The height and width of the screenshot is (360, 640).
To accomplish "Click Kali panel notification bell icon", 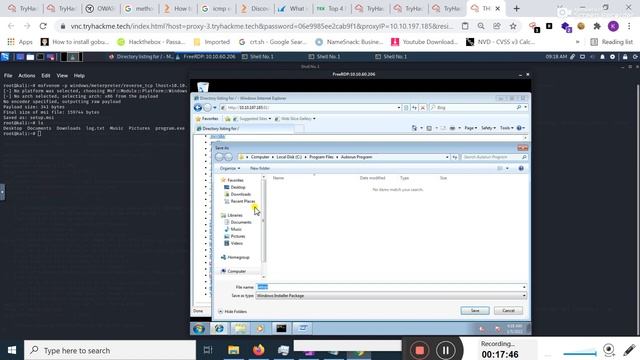I will tap(602, 57).
